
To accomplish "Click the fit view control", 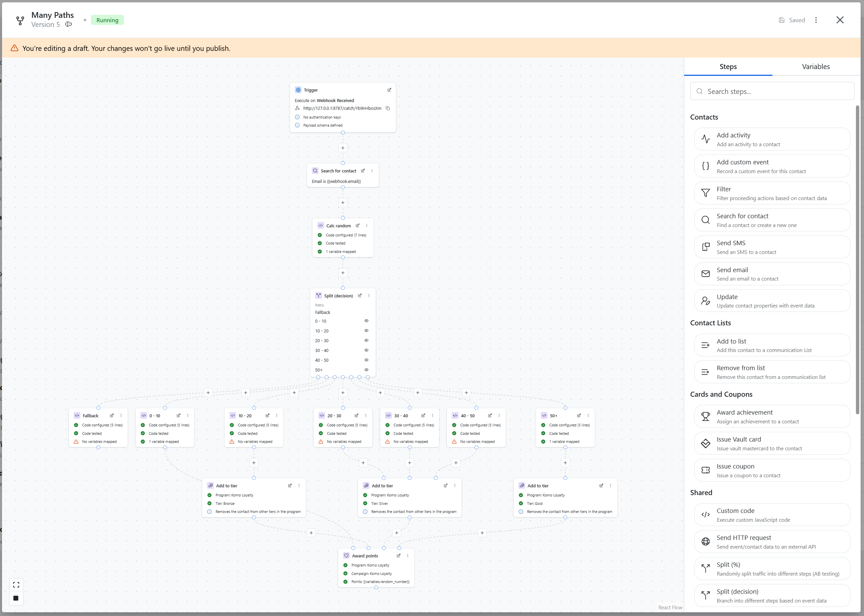I will 16,585.
